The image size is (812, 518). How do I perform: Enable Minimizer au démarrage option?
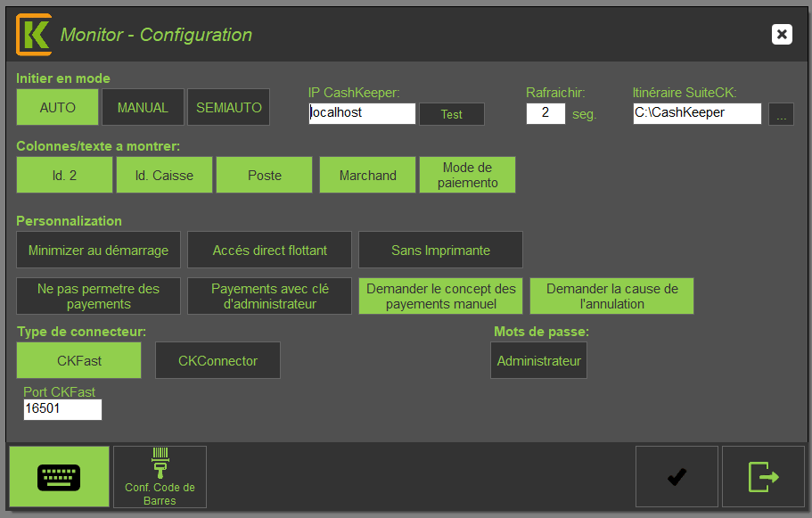98,250
